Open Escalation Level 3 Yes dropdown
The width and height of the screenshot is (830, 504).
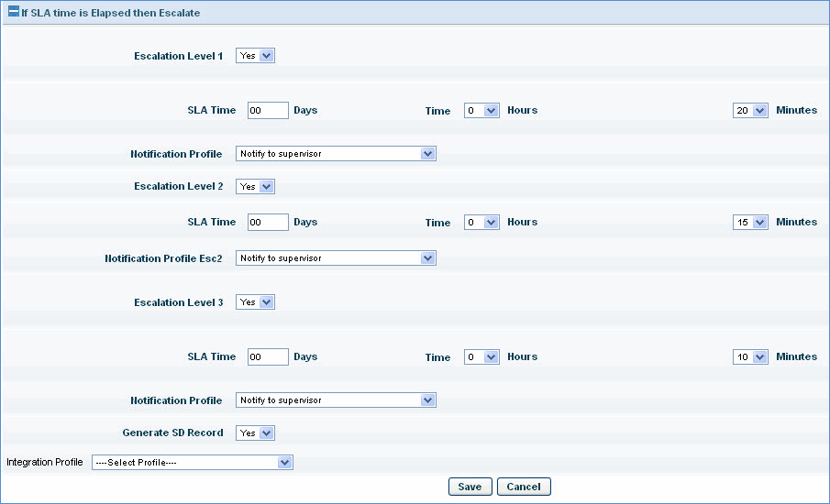[255, 302]
